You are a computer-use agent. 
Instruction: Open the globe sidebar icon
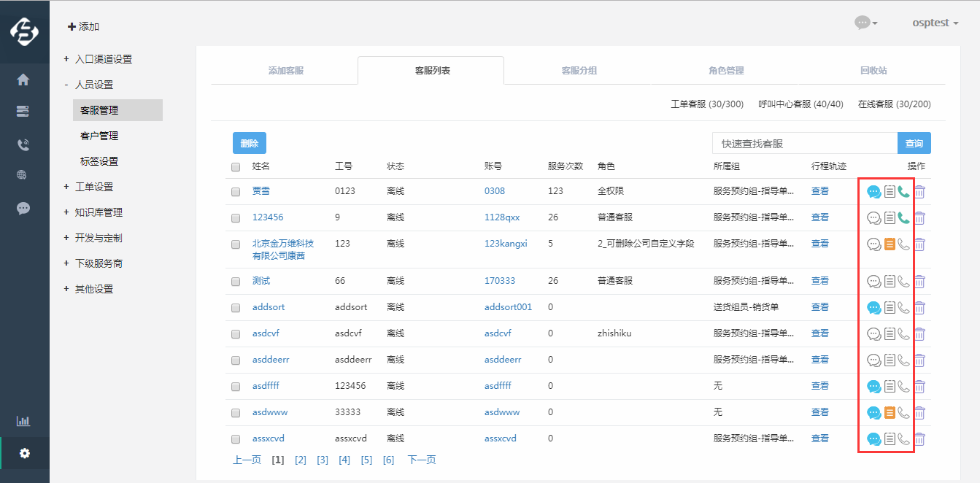pyautogui.click(x=23, y=175)
